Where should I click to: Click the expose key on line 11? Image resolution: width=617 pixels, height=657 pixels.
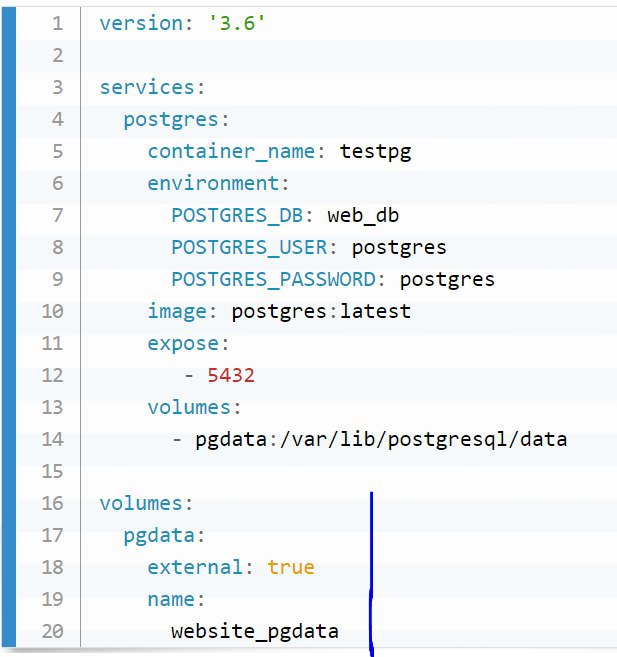point(183,344)
